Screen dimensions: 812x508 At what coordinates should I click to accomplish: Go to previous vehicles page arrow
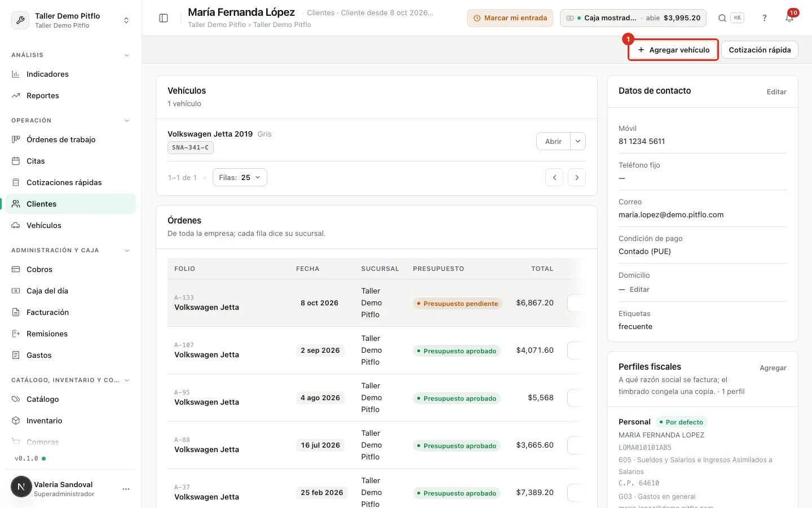[x=554, y=177]
